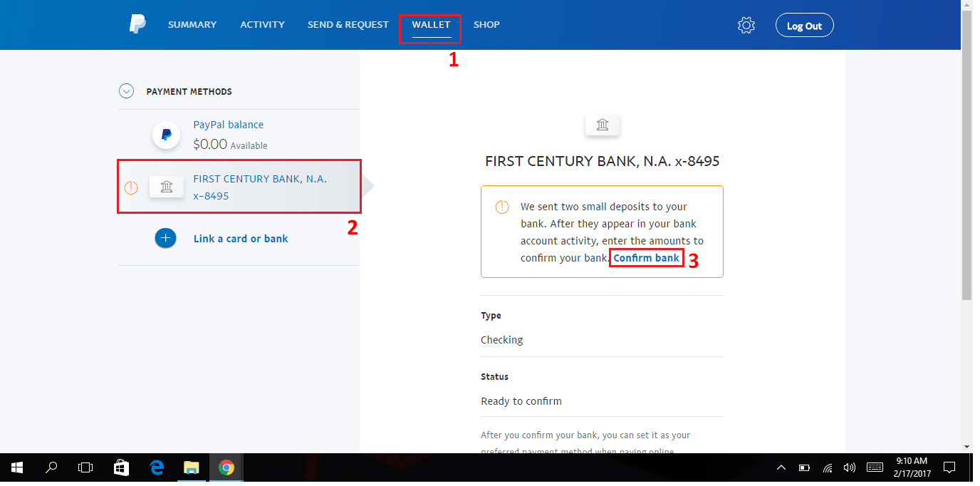This screenshot has width=980, height=486.
Task: Open Microsoft Edge from taskbar
Action: click(x=157, y=468)
